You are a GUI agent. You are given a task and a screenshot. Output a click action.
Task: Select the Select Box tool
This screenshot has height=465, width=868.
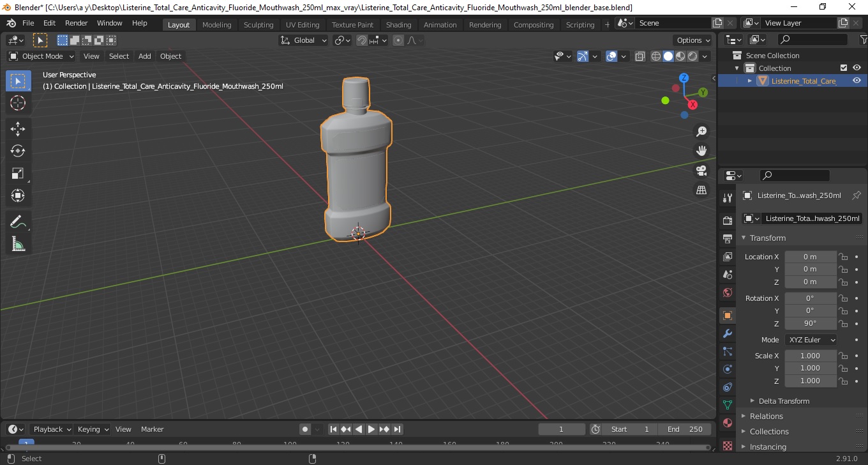coord(18,81)
